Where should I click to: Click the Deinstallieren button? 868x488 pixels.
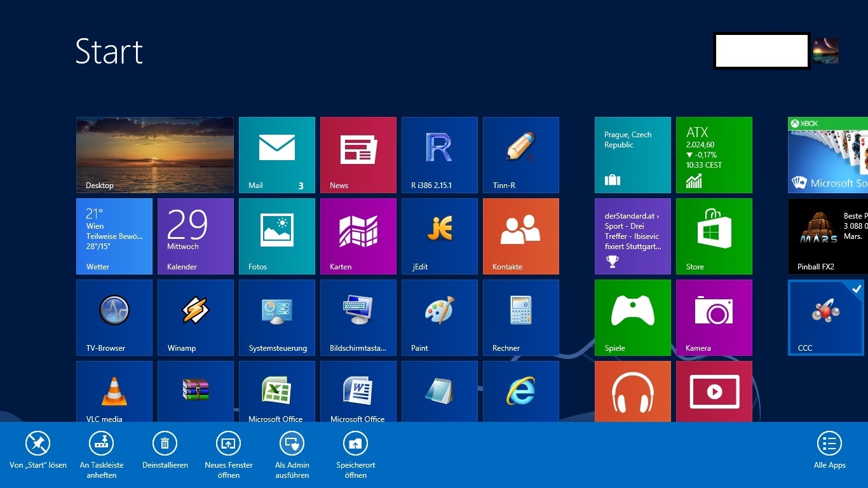[x=165, y=451]
